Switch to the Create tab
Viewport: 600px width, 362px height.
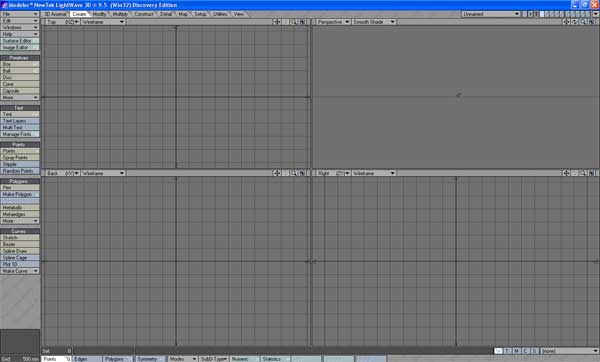[80, 14]
